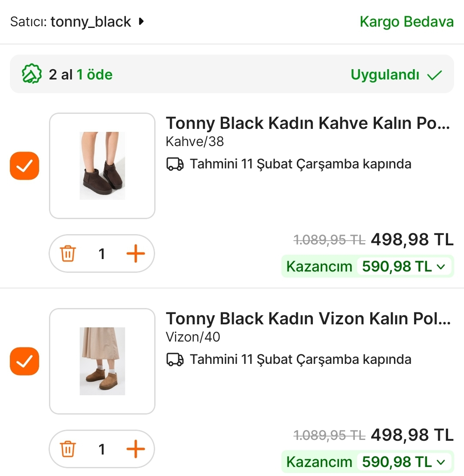Expand Kazancım 590,98 TL for Kahve boots
The image size is (464, 476).
441,267
